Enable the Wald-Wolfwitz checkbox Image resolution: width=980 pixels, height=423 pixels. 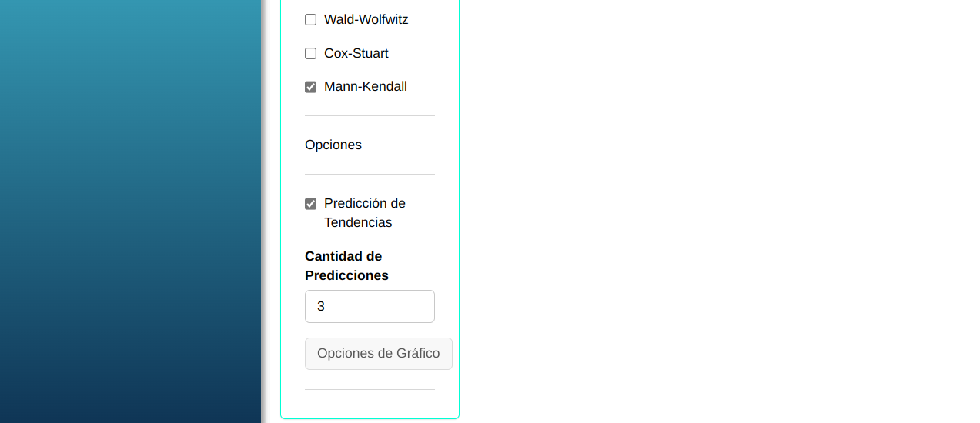pos(311,20)
